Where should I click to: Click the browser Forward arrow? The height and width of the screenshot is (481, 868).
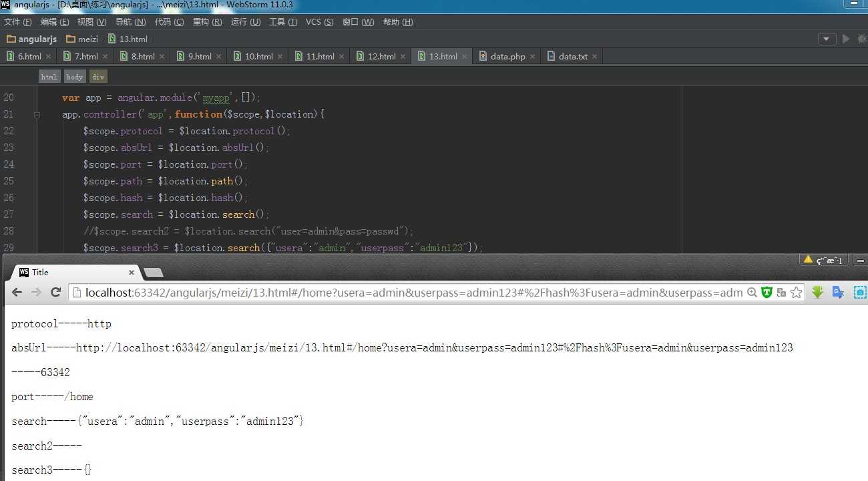(x=36, y=293)
